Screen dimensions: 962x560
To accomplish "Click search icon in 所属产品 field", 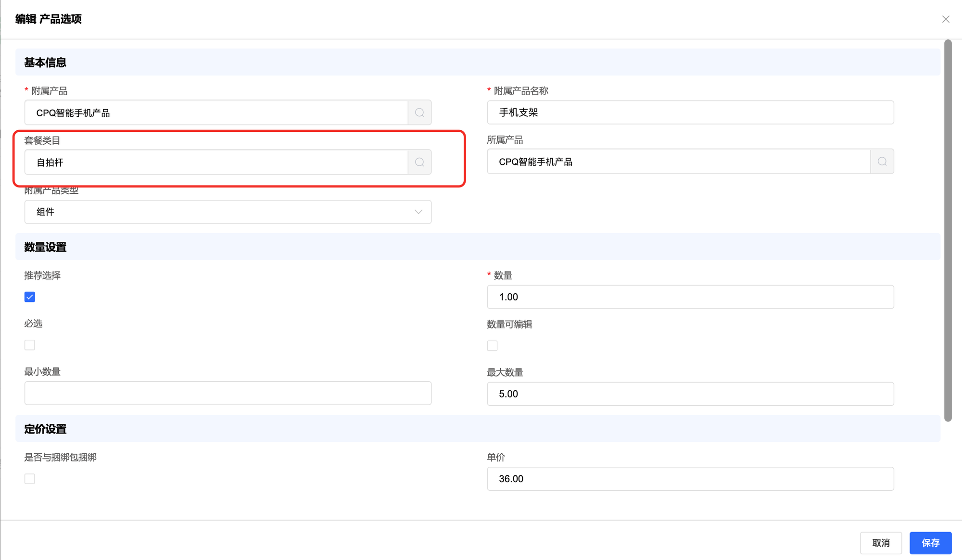I will coord(882,162).
